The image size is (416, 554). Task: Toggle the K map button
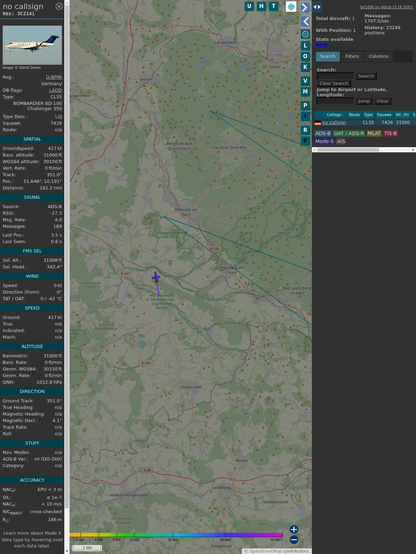(x=305, y=67)
